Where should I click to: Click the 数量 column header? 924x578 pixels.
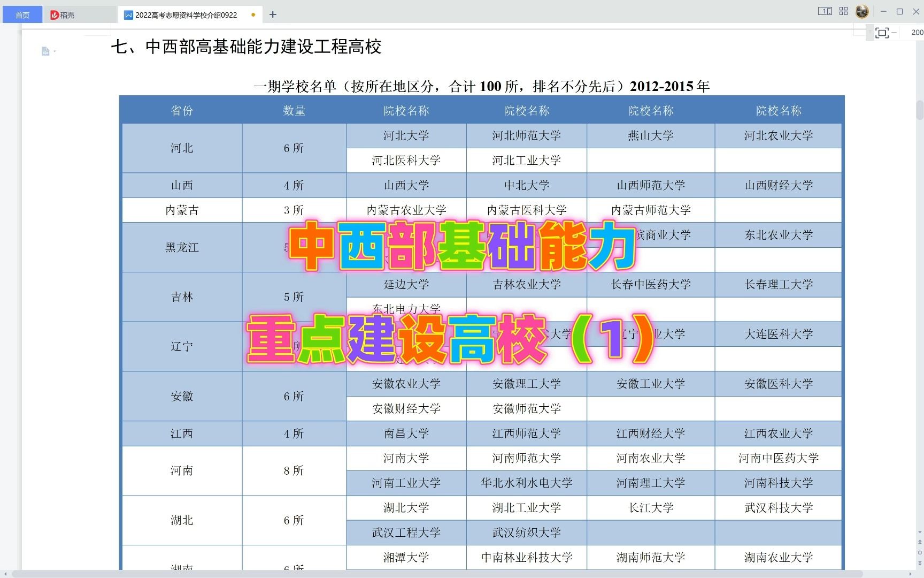(294, 111)
